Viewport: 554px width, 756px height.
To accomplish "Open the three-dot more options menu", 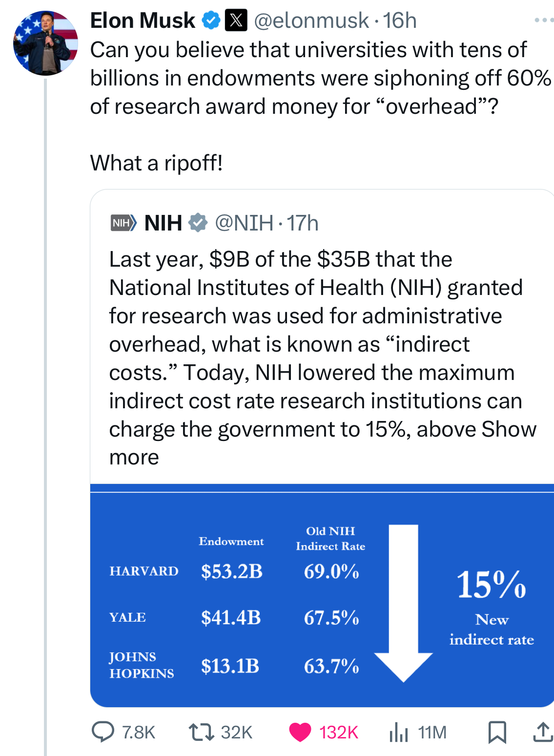I will click(x=544, y=21).
